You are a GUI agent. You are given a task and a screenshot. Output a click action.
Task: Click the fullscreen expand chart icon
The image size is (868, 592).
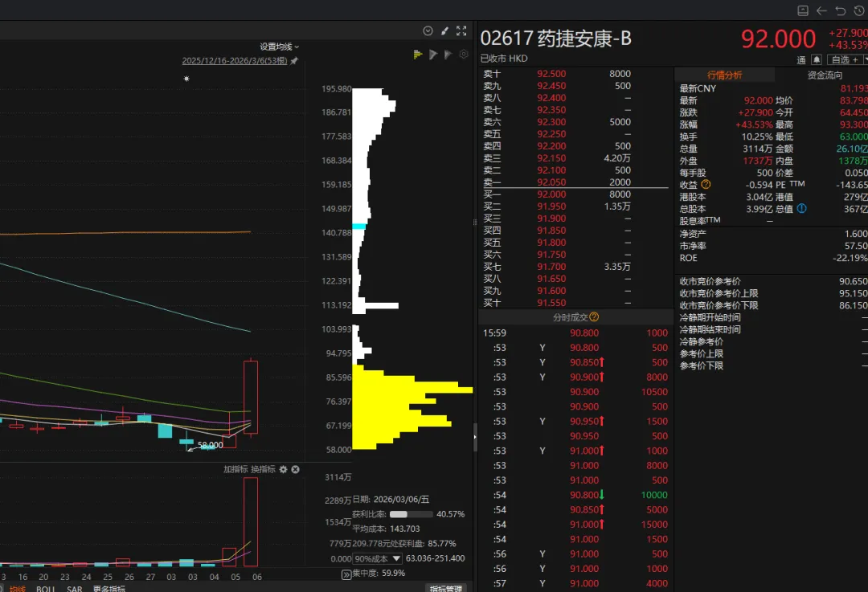pyautogui.click(x=461, y=31)
